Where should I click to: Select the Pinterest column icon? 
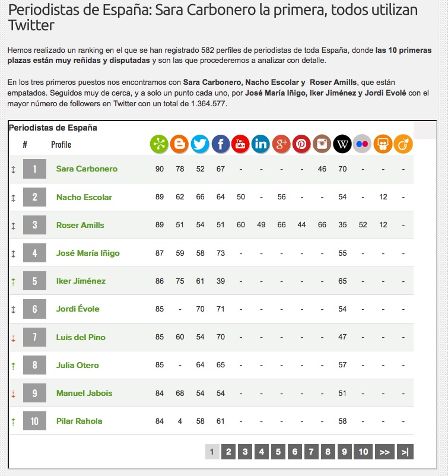click(302, 144)
